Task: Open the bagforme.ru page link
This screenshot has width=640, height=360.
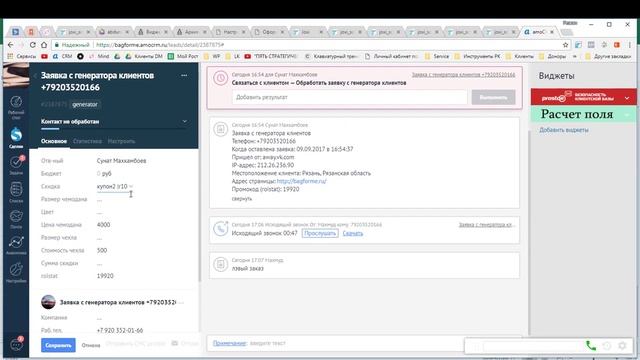Action: pos(302,181)
